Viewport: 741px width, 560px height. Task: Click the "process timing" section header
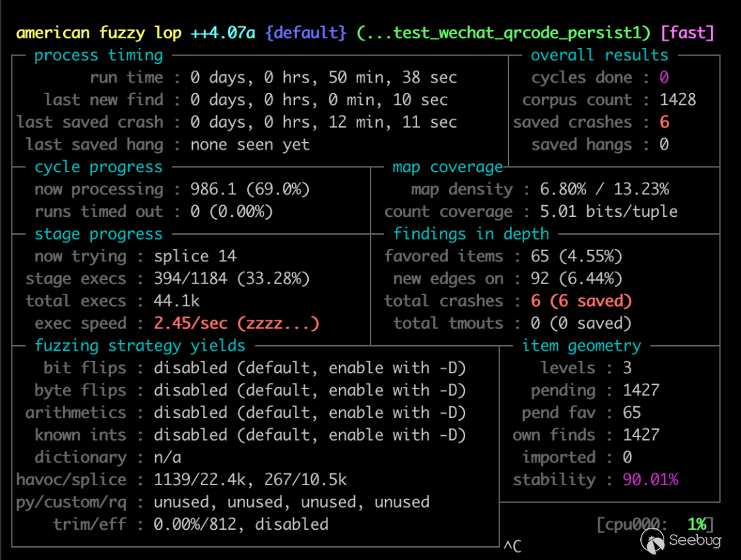99,56
